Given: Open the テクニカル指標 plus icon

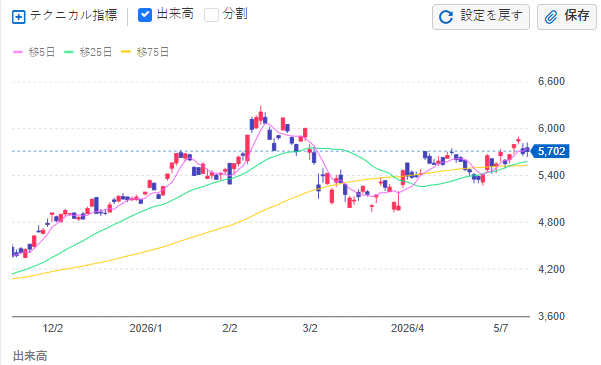Looking at the screenshot, I should [x=19, y=17].
